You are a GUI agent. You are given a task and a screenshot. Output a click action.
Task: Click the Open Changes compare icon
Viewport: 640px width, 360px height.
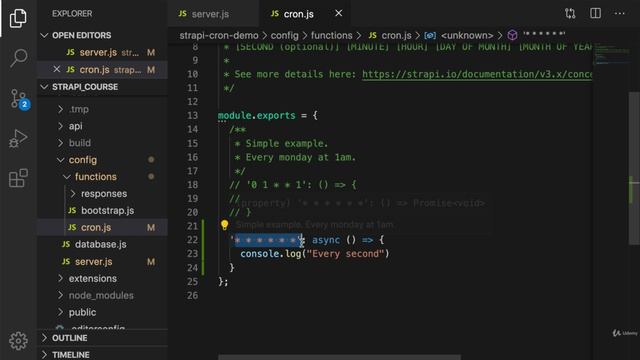(x=570, y=13)
